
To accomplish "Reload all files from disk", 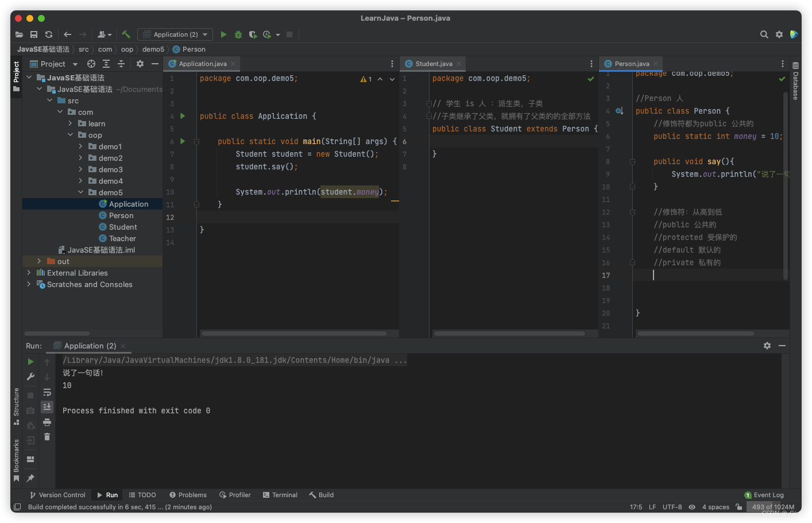I will [49, 34].
